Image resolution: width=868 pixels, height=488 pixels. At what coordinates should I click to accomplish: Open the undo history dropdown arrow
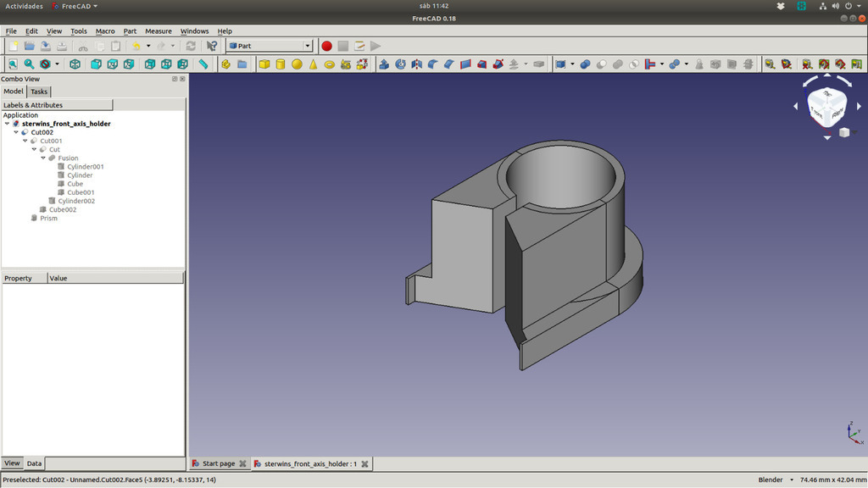[148, 46]
